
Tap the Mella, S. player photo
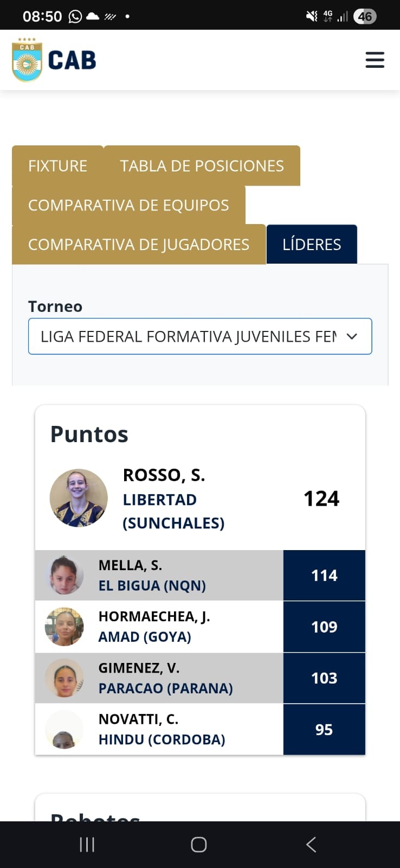pos(64,575)
